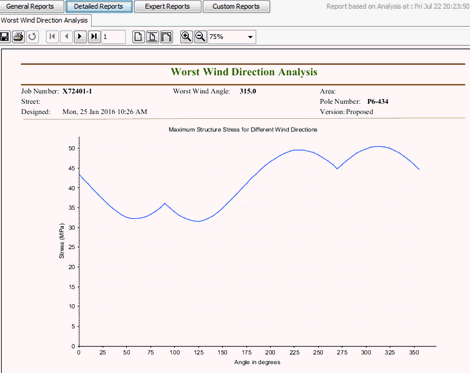Jump to last report page
The image size is (470, 373).
[94, 36]
